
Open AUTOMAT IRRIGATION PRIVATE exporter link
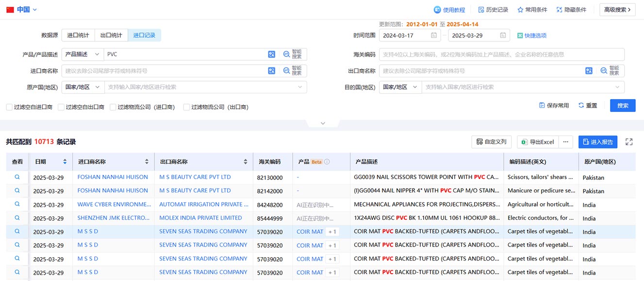click(x=204, y=204)
